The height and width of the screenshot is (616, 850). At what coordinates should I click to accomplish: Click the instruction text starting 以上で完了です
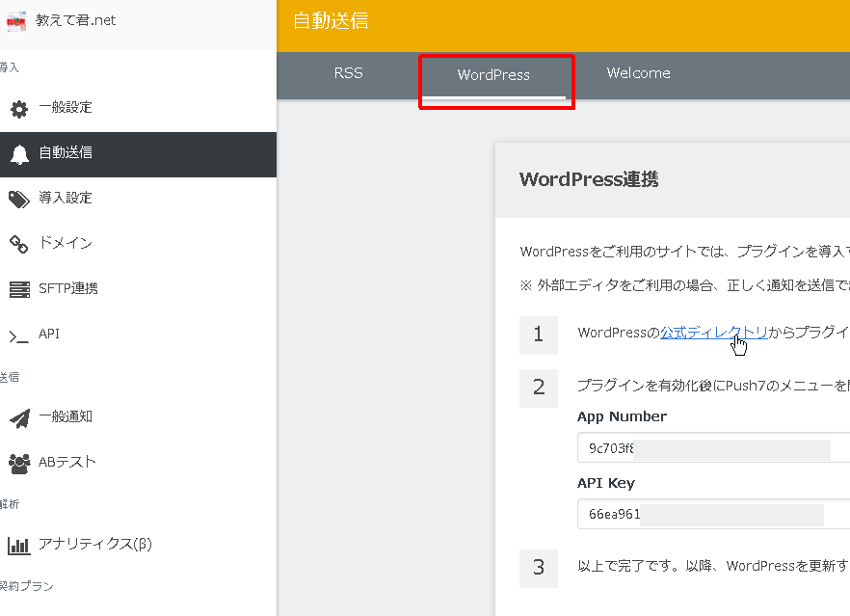click(713, 566)
